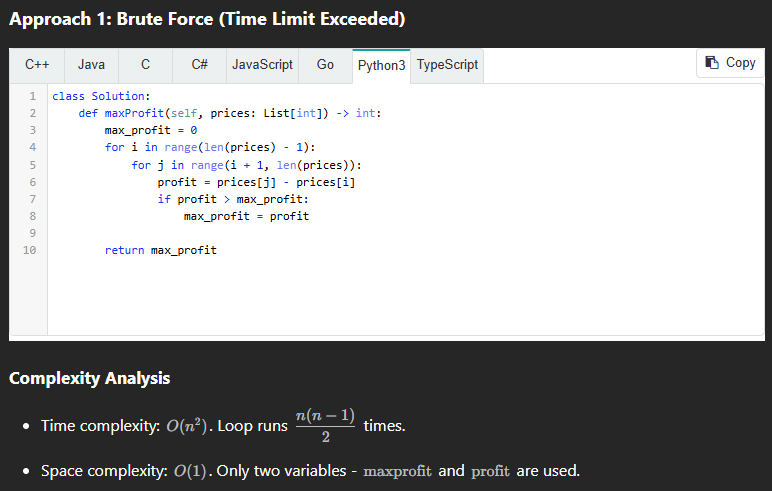The image size is (772, 491).
Task: Switch to the Java code tab
Action: coord(91,65)
